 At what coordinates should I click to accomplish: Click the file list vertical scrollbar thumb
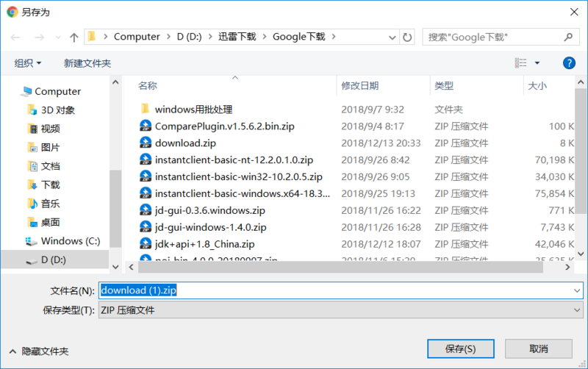pyautogui.click(x=581, y=151)
